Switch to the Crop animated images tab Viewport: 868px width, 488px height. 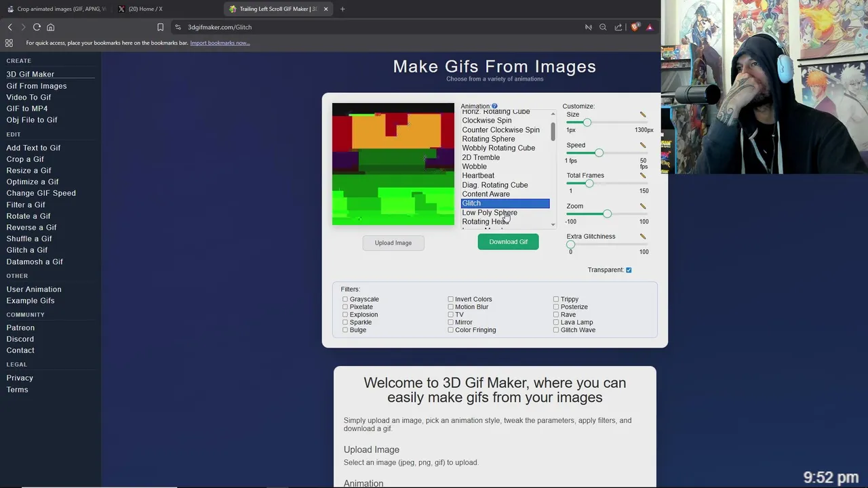pyautogui.click(x=56, y=9)
